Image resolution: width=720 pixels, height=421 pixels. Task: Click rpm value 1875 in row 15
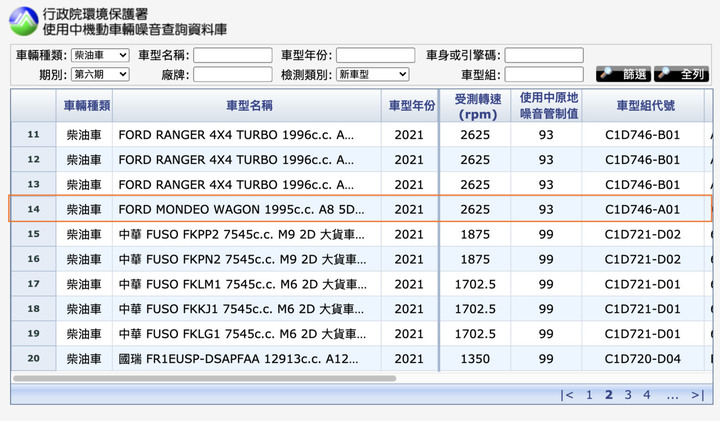[475, 234]
